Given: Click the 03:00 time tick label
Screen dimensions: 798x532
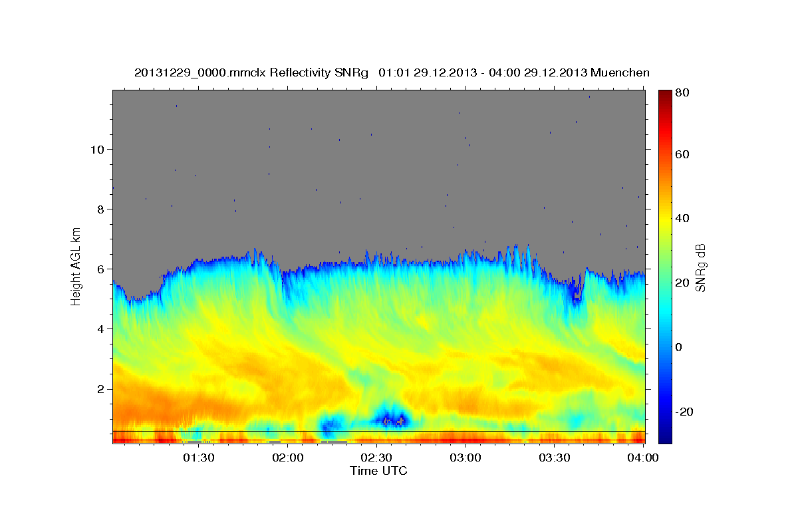Looking at the screenshot, I should click(x=465, y=458).
